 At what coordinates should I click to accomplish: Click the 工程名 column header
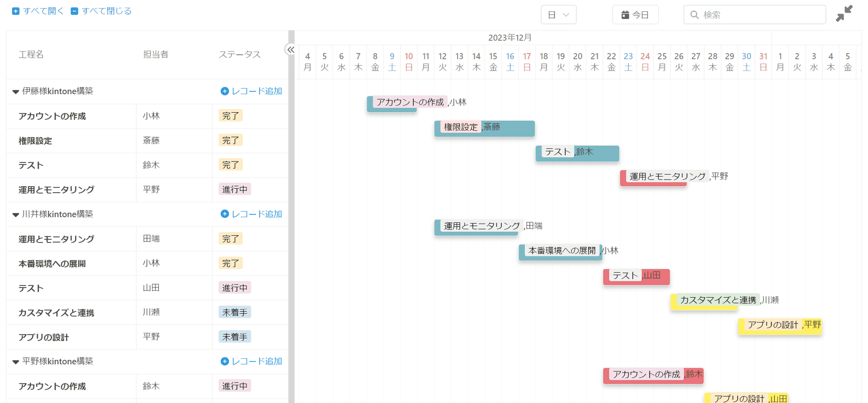coord(31,54)
